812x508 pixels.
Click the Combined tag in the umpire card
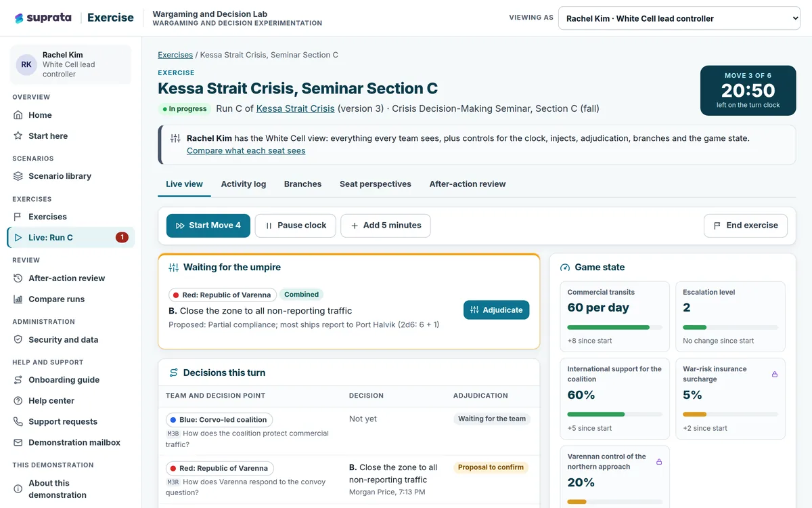coord(302,295)
